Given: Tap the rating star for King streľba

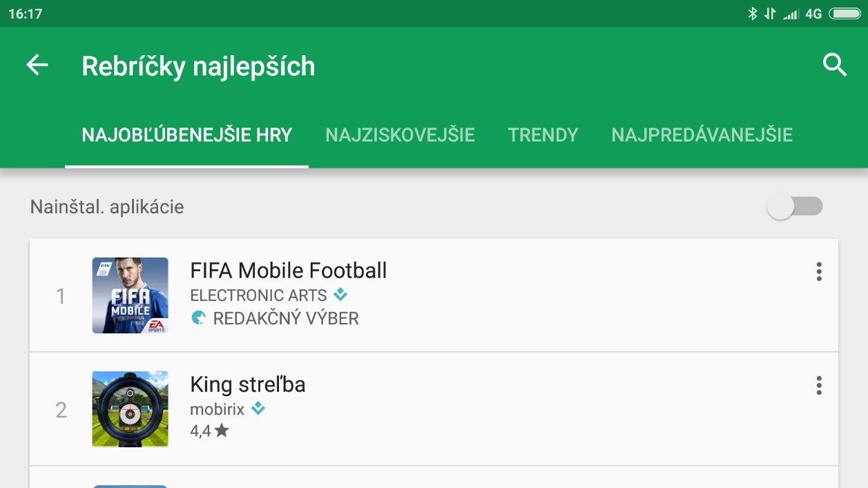Looking at the screenshot, I should (222, 431).
